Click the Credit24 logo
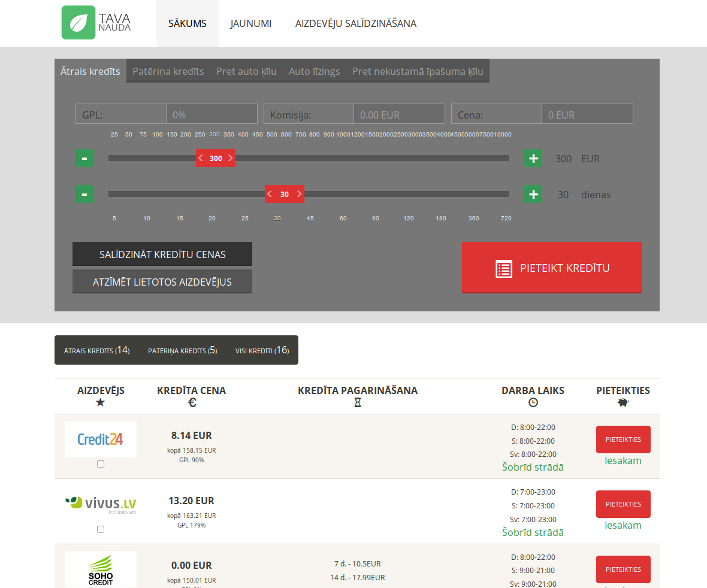The height and width of the screenshot is (588, 707). click(101, 440)
